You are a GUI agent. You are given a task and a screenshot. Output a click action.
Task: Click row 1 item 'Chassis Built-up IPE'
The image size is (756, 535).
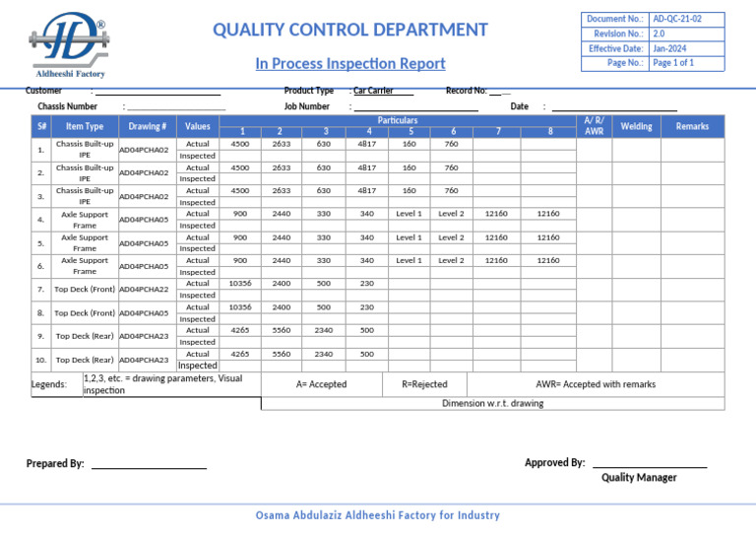(x=85, y=150)
